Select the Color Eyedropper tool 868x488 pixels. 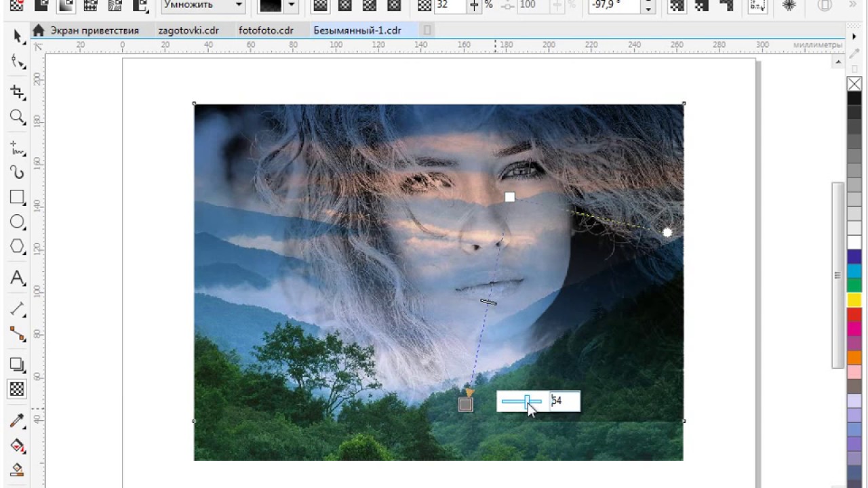17,421
